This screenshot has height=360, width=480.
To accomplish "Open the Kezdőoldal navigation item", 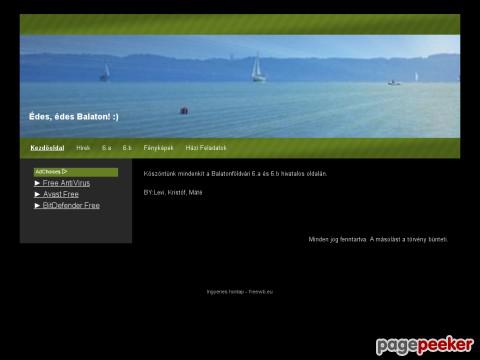I will pyautogui.click(x=47, y=148).
